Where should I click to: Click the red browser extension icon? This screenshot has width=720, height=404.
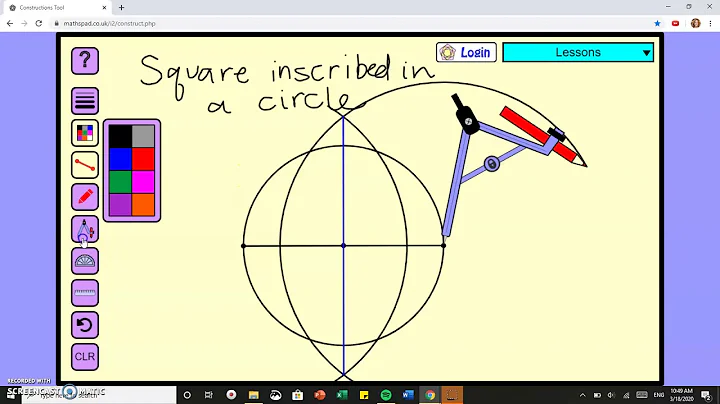point(675,23)
